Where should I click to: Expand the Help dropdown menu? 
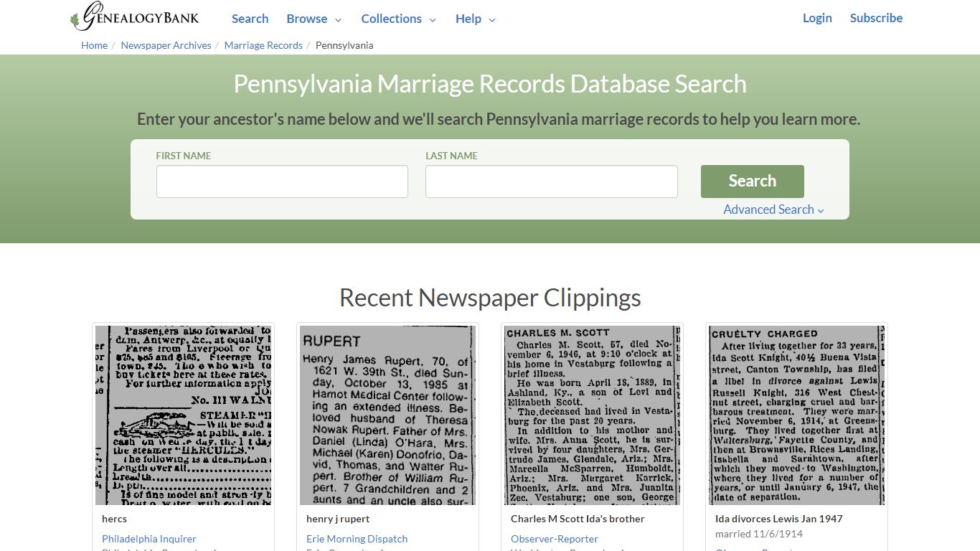pyautogui.click(x=476, y=19)
